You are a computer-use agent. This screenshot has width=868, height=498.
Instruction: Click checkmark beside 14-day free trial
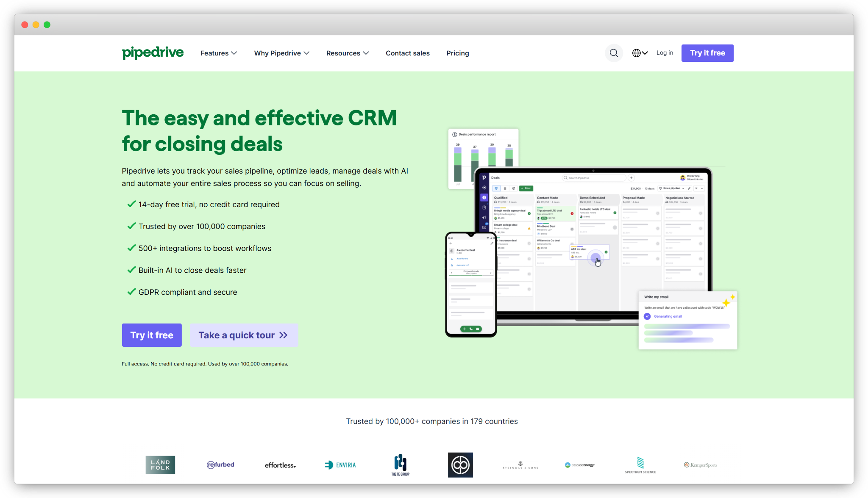coord(131,204)
